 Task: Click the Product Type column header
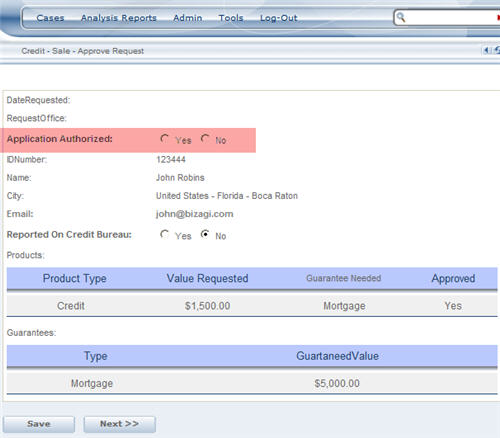[75, 278]
